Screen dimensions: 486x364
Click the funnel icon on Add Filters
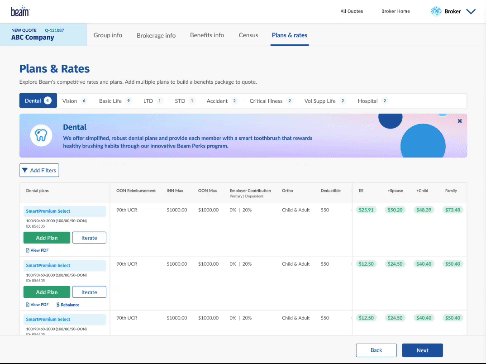[x=25, y=170]
